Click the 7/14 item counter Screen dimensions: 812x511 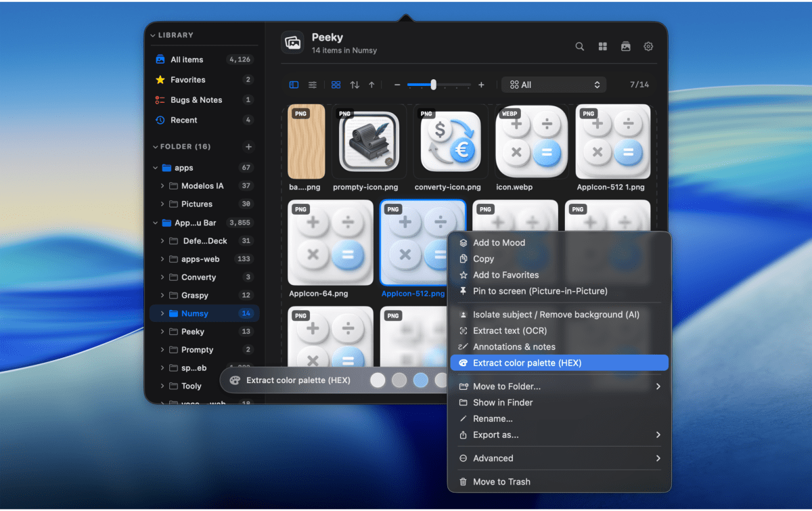pos(639,85)
